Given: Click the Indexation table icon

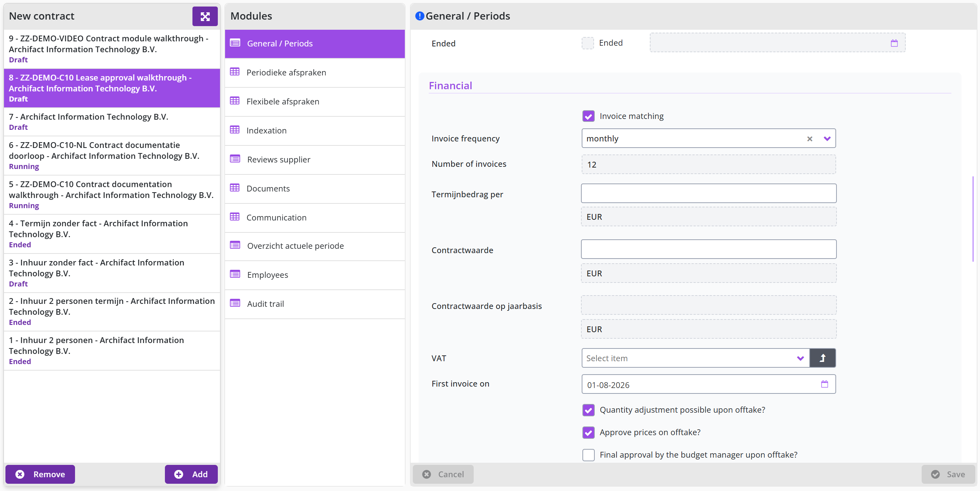Looking at the screenshot, I should 235,130.
